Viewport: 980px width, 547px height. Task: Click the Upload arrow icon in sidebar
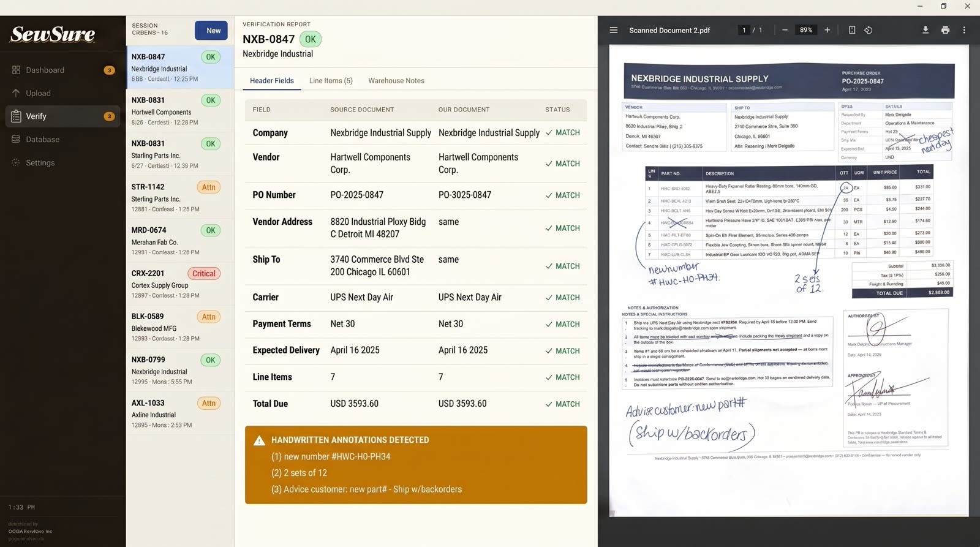tap(16, 93)
